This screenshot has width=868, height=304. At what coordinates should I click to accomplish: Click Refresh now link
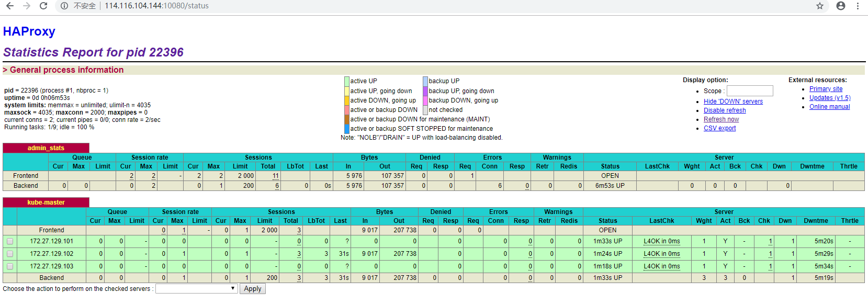(x=721, y=119)
